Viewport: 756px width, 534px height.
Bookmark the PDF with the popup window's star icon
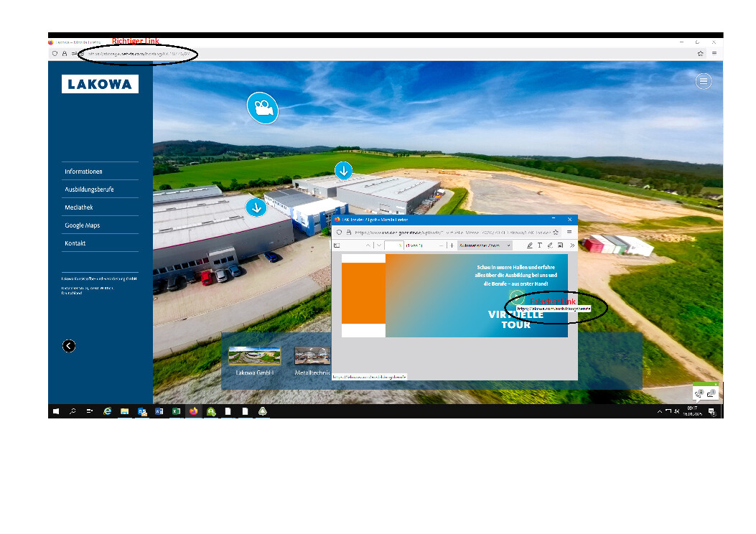(556, 233)
